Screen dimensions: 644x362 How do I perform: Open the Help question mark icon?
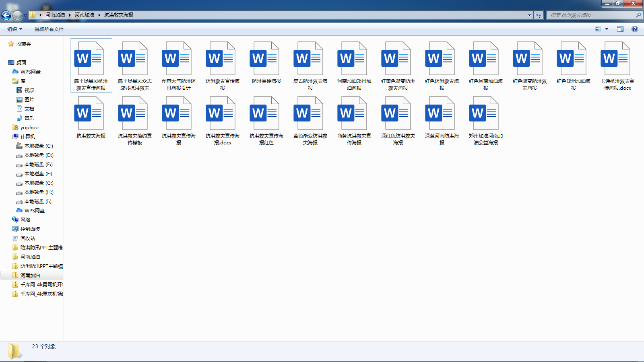635,29
